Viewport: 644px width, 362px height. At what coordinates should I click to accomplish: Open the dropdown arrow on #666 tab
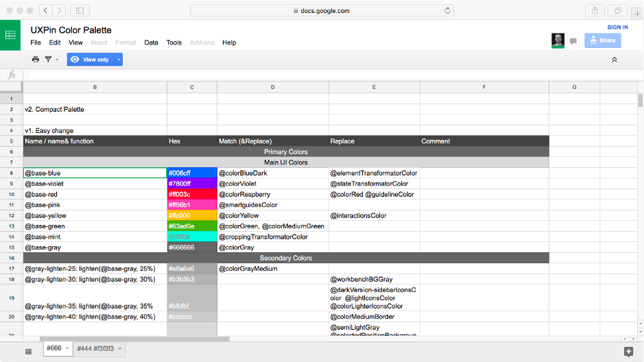(x=67, y=349)
